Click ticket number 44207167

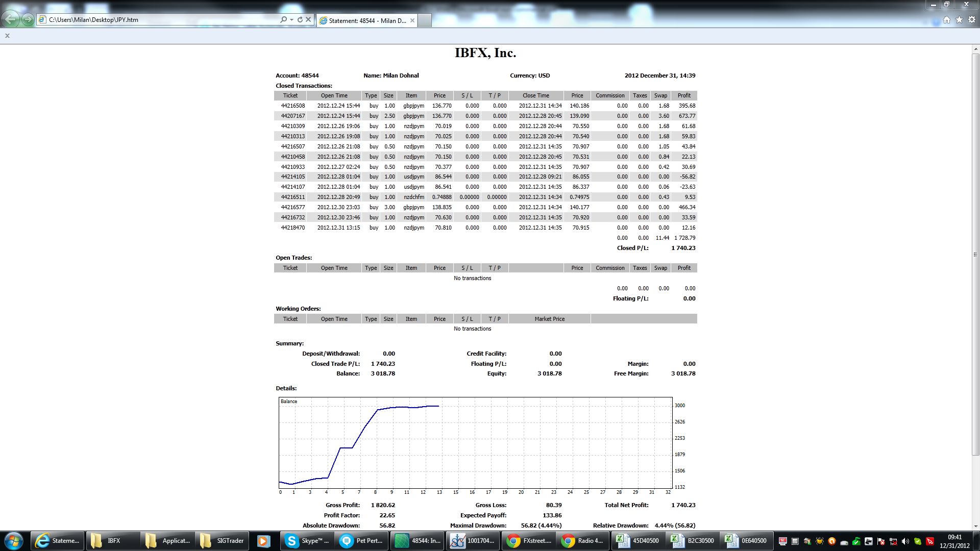tap(292, 116)
